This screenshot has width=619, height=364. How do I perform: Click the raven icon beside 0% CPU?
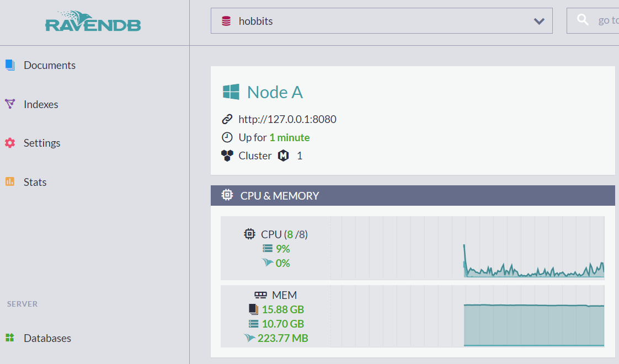(268, 262)
